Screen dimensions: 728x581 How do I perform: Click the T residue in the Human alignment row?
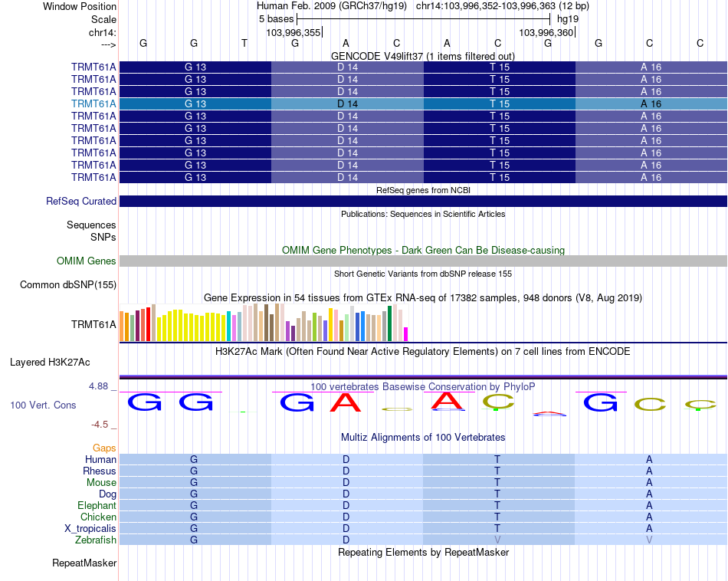(x=497, y=459)
